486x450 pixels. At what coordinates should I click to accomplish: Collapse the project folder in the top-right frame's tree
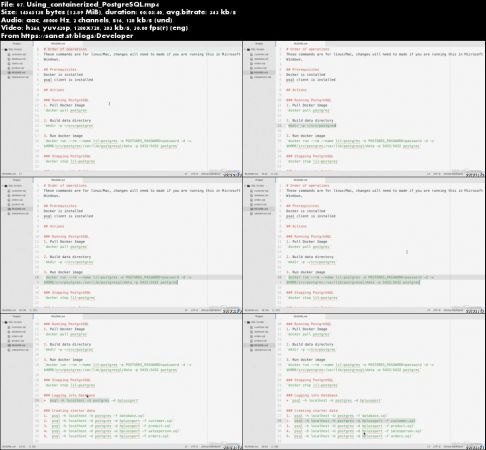coord(257,49)
